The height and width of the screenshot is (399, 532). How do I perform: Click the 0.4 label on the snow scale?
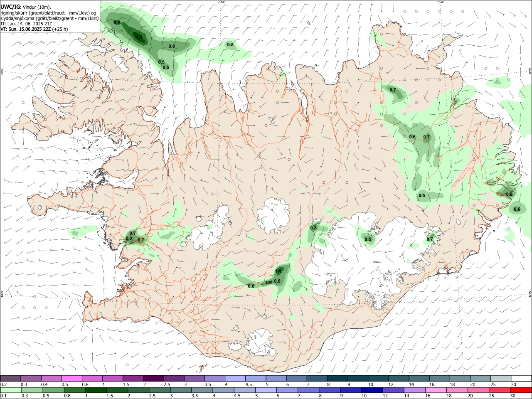[x=44, y=384]
